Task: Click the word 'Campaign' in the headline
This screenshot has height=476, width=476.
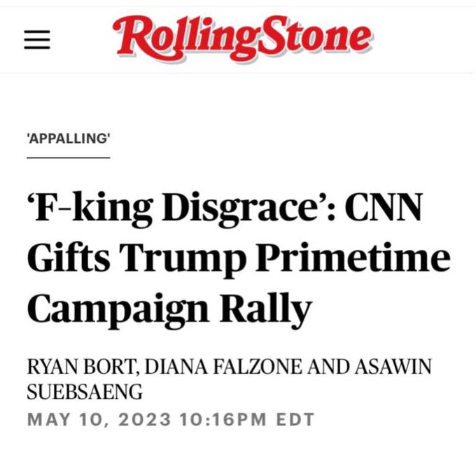Action: pyautogui.click(x=118, y=310)
